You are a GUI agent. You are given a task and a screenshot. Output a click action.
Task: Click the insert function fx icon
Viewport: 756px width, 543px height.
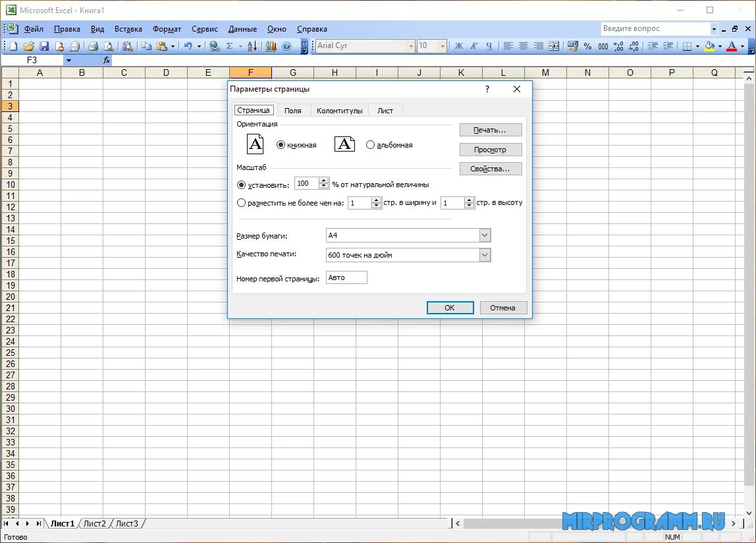107,61
